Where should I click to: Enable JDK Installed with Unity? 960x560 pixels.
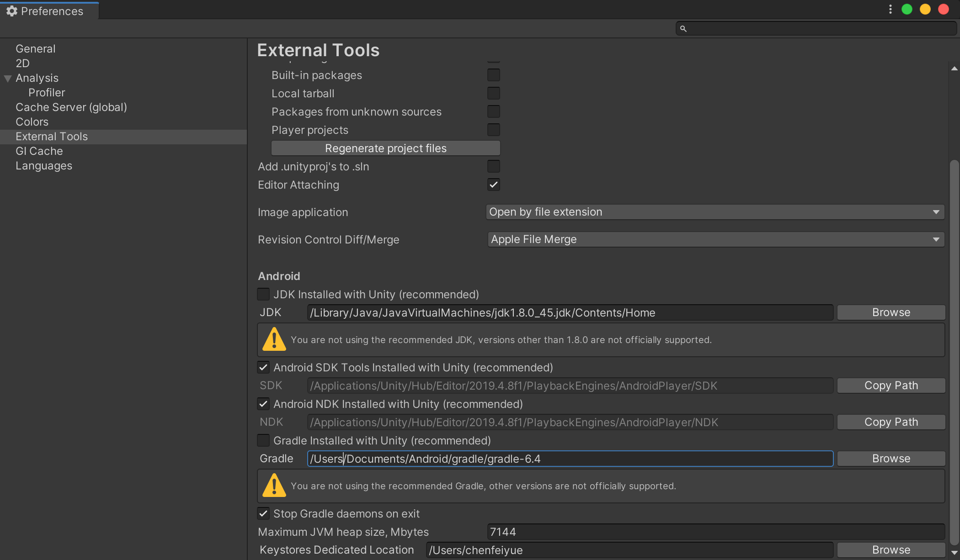263,294
